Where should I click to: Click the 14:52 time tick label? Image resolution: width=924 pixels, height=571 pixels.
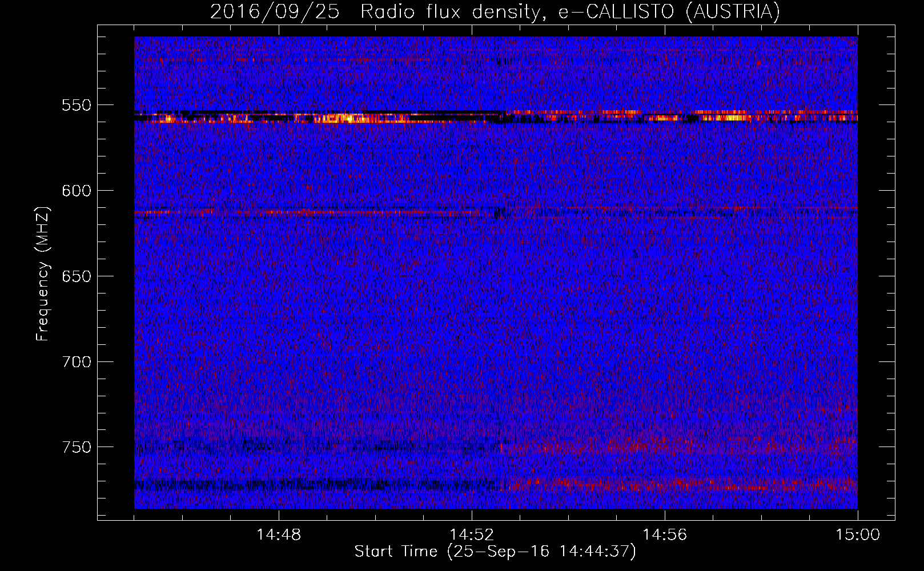tap(472, 535)
